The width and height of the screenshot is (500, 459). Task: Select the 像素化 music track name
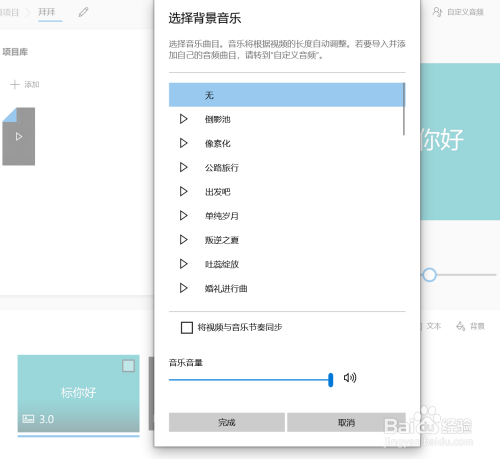tap(217, 144)
